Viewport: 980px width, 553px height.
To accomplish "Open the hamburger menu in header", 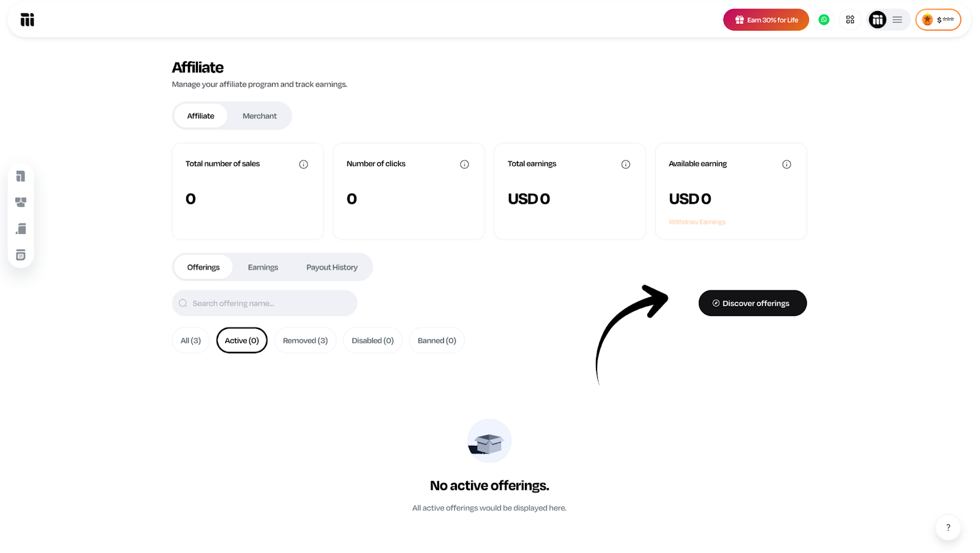I will [897, 20].
